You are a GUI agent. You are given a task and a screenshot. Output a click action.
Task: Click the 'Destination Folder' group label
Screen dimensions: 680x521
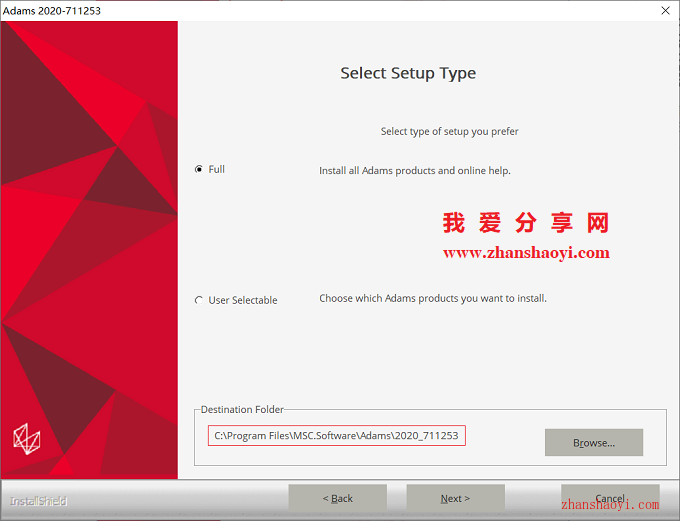242,410
